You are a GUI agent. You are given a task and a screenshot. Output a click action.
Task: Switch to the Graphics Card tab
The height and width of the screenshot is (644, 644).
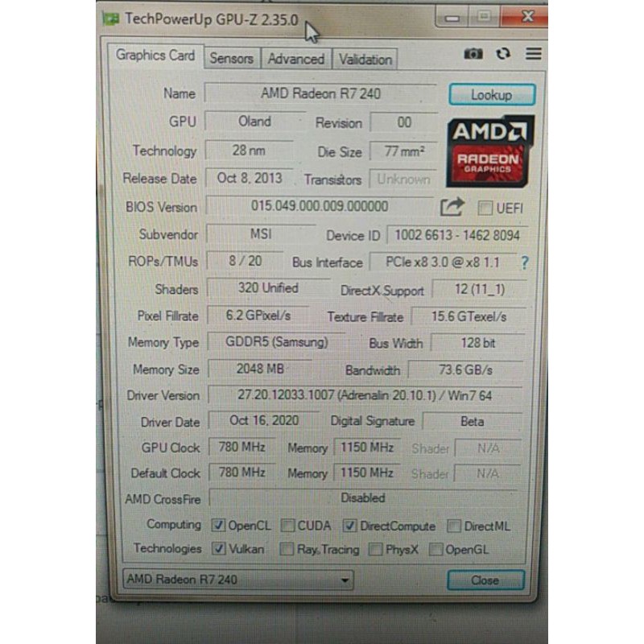(155, 55)
